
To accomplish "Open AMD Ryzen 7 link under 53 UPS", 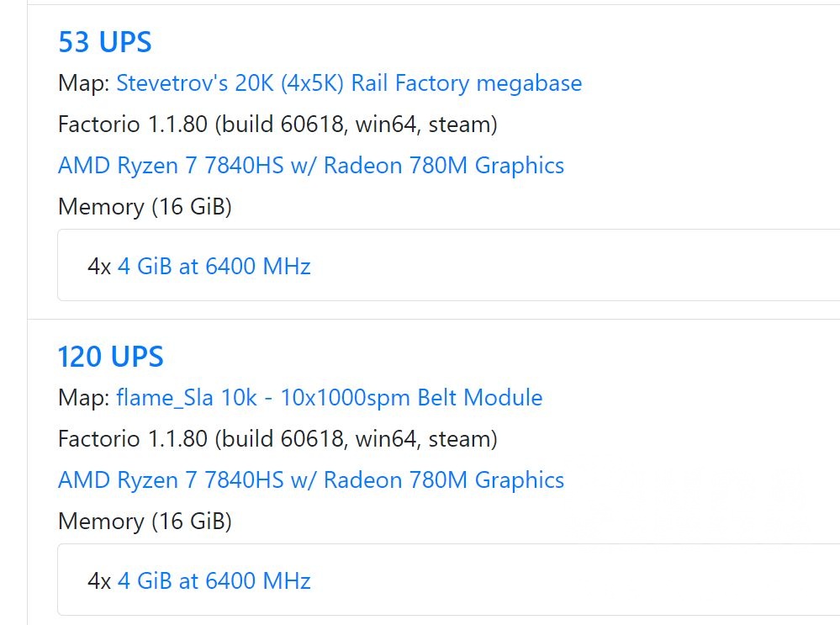I will click(x=311, y=166).
